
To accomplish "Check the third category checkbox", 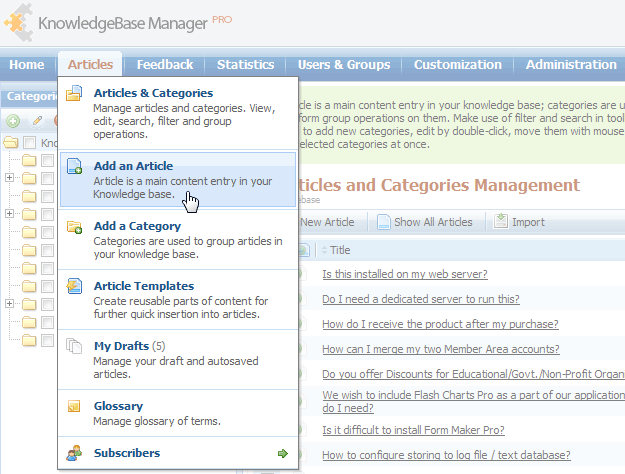I will pyautogui.click(x=47, y=196).
